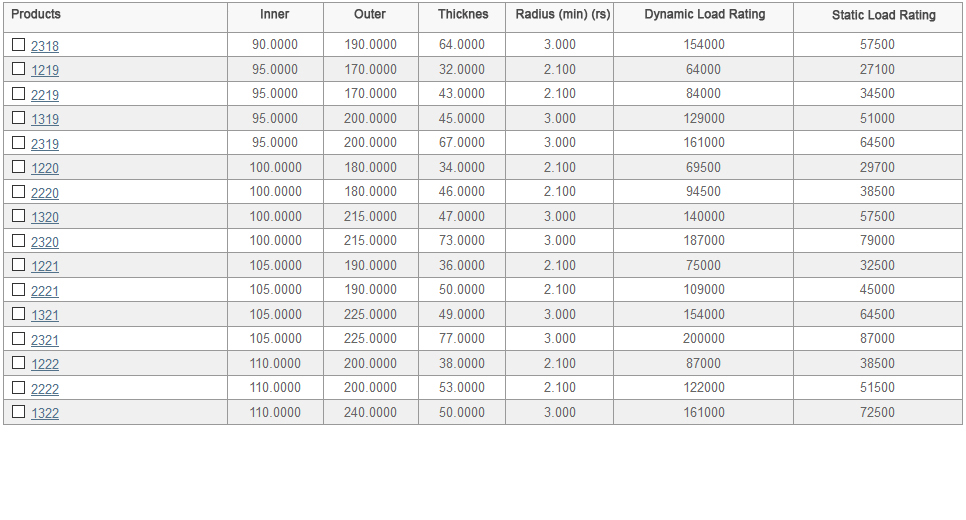Enable the checkbox beside product 1320
This screenshot has width=966, height=520.
pyautogui.click(x=19, y=216)
